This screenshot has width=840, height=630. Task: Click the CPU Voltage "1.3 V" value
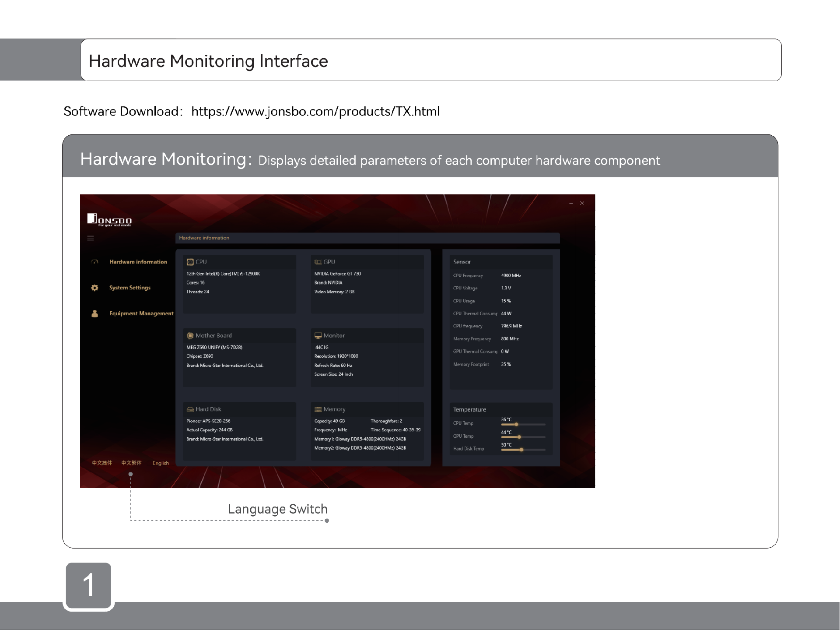click(x=506, y=288)
